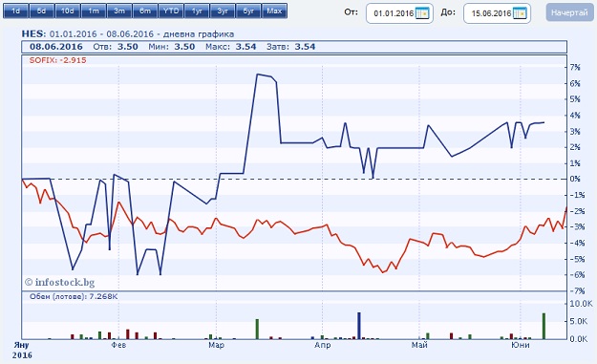Click the 08.06.2016 date in info bar
This screenshot has height=364, width=597.
click(56, 47)
